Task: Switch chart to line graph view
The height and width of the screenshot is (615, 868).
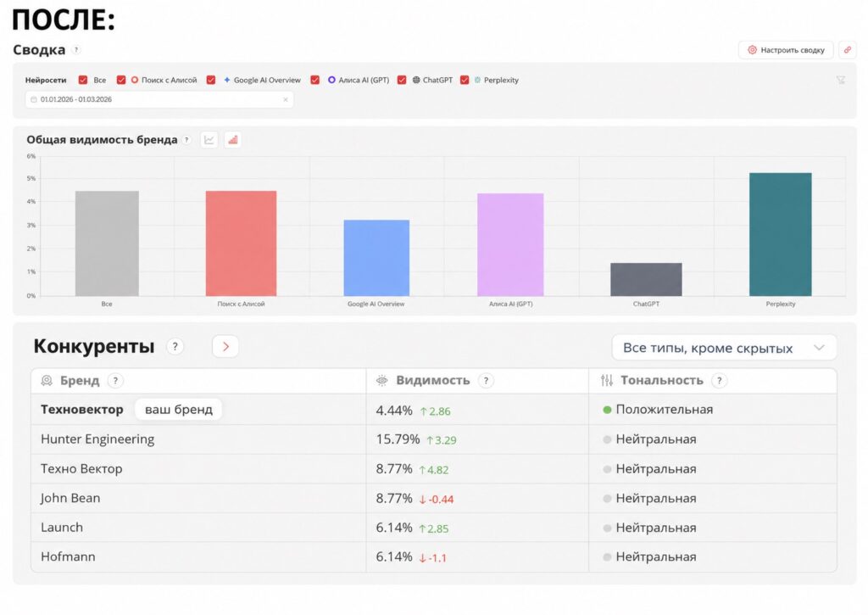Action: (209, 140)
